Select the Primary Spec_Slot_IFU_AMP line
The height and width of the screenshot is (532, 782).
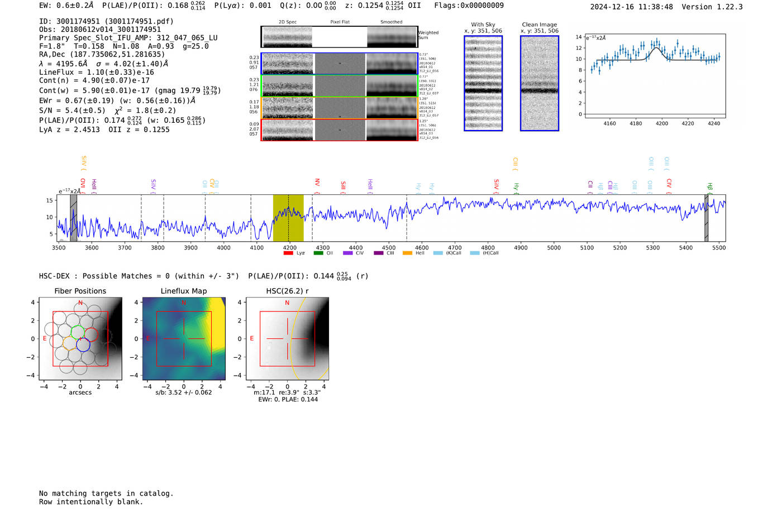[128, 38]
